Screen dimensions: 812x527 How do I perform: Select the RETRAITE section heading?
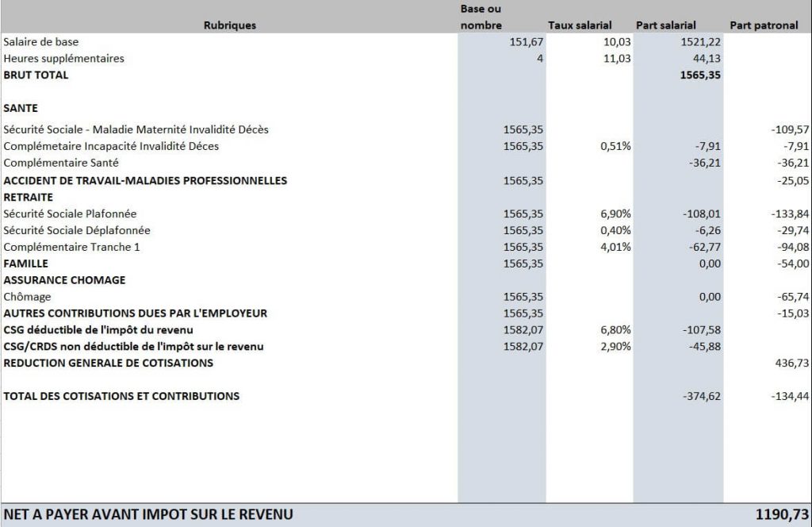28,198
